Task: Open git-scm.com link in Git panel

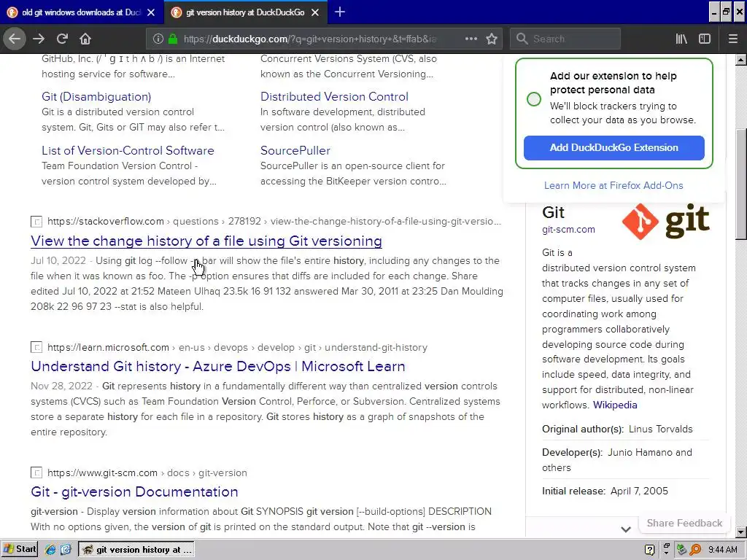Action: (568, 230)
